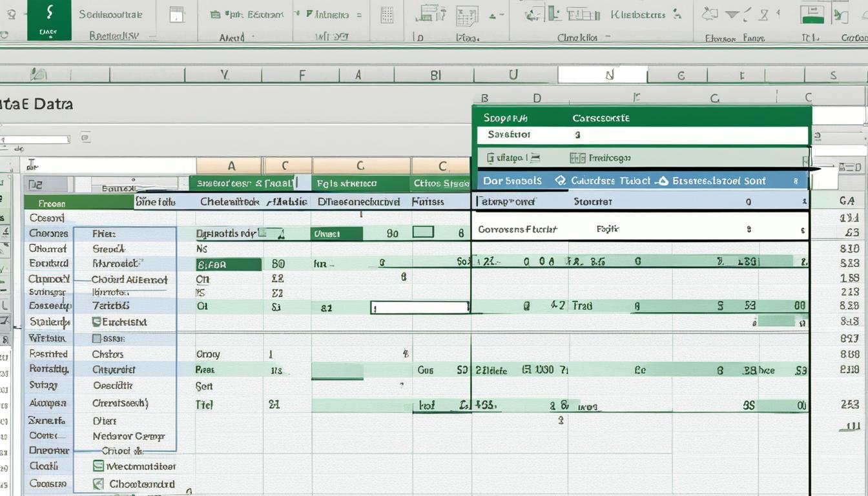Click the dotted grid icon in ribbon
The width and height of the screenshot is (868, 496).
click(x=387, y=15)
